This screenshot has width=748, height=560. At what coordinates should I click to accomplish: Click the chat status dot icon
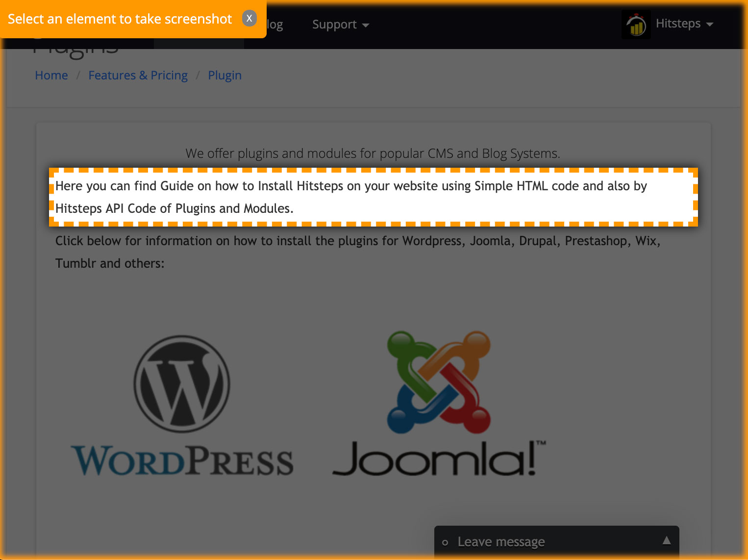click(x=445, y=542)
